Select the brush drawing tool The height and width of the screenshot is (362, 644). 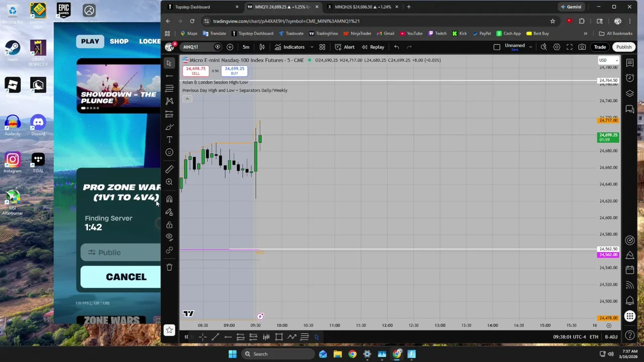coord(169,127)
